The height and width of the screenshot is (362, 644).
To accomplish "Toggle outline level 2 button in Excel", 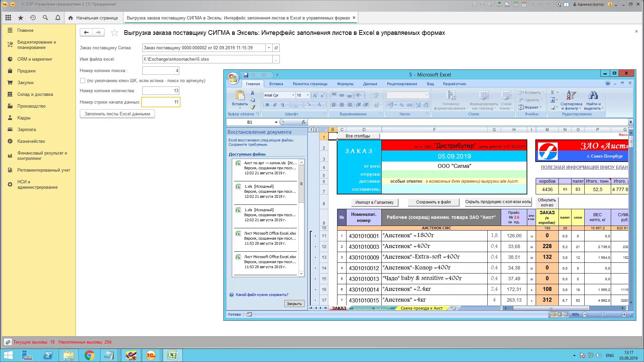I will tap(316, 130).
